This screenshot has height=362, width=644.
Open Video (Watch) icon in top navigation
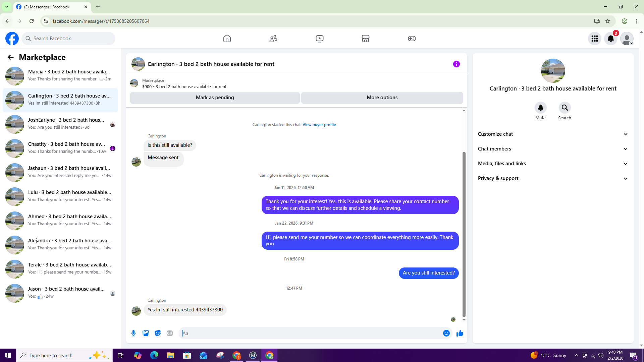320,39
